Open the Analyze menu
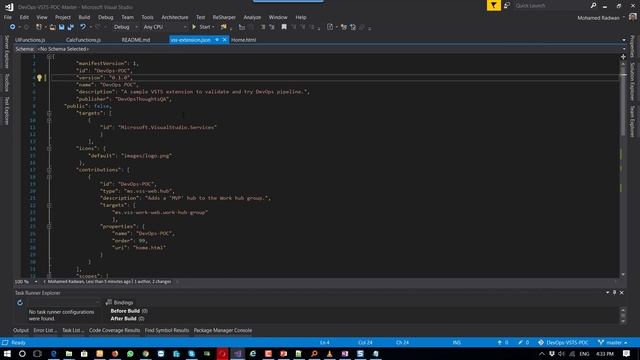640x360 pixels. tap(252, 17)
